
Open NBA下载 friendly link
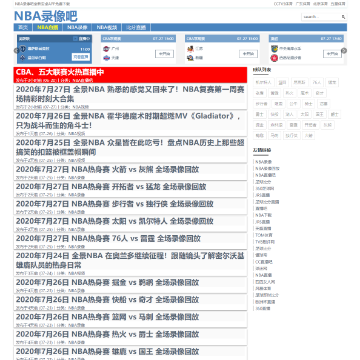pos(263,215)
